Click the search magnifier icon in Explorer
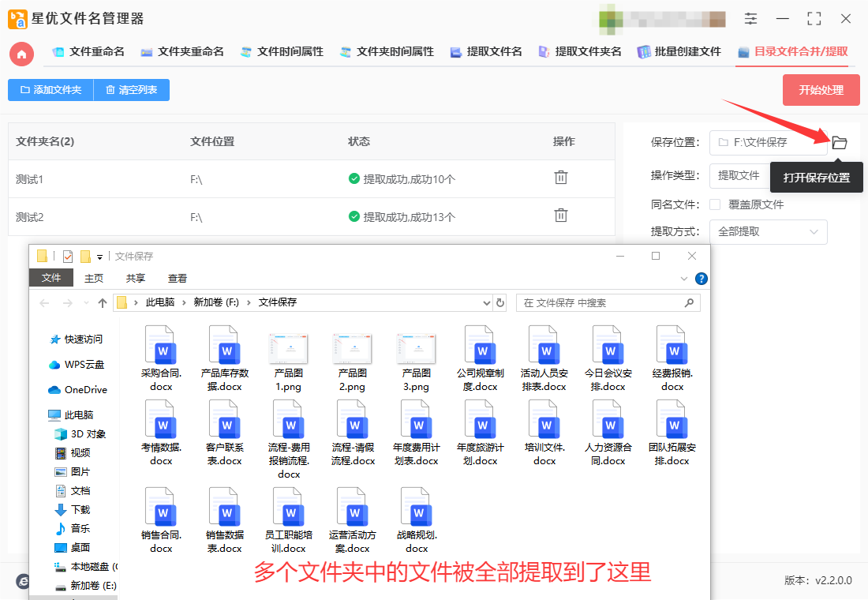This screenshot has width=868, height=600. (x=689, y=302)
